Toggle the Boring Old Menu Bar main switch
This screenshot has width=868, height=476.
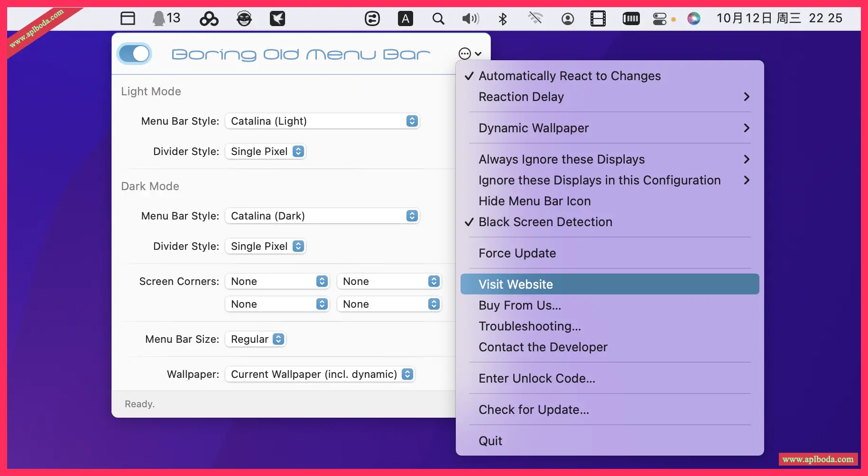[x=134, y=54]
